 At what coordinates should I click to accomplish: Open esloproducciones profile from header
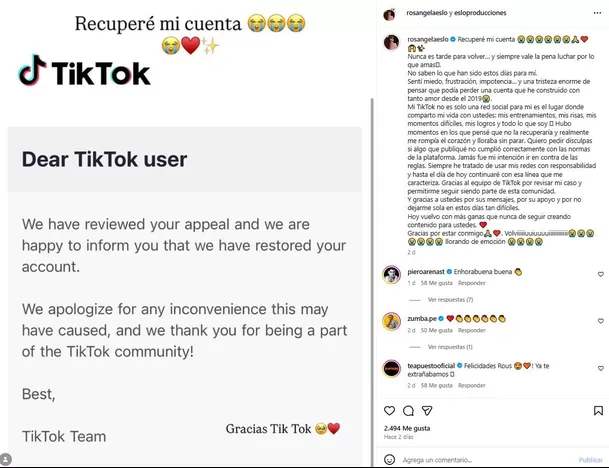pos(480,13)
